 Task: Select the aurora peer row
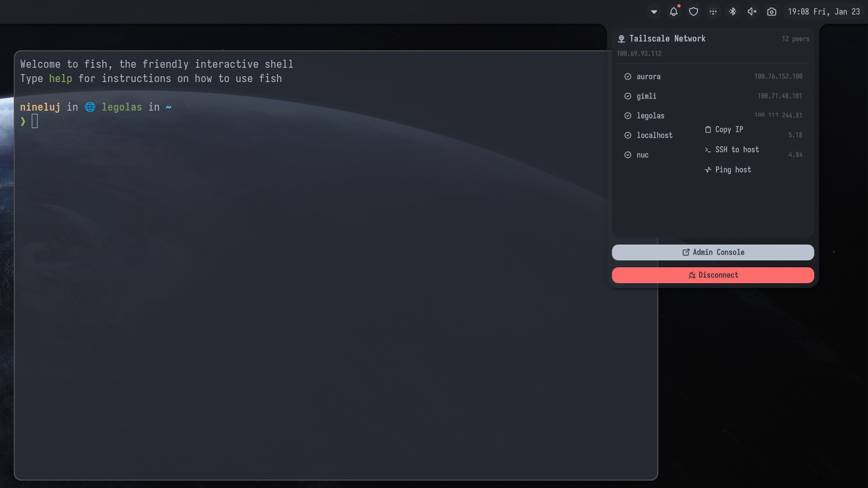coord(713,77)
